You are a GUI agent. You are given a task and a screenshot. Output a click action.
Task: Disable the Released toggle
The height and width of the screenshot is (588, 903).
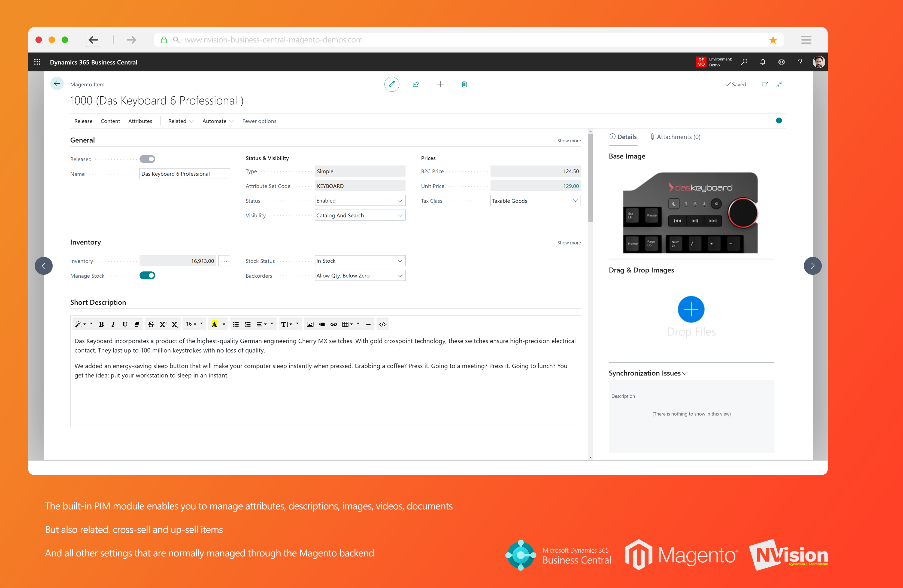click(x=147, y=159)
